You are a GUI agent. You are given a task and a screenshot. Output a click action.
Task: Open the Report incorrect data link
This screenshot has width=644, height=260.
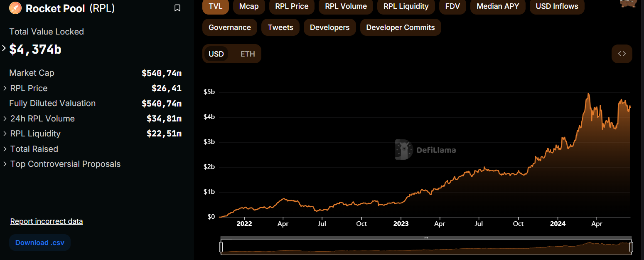47,221
